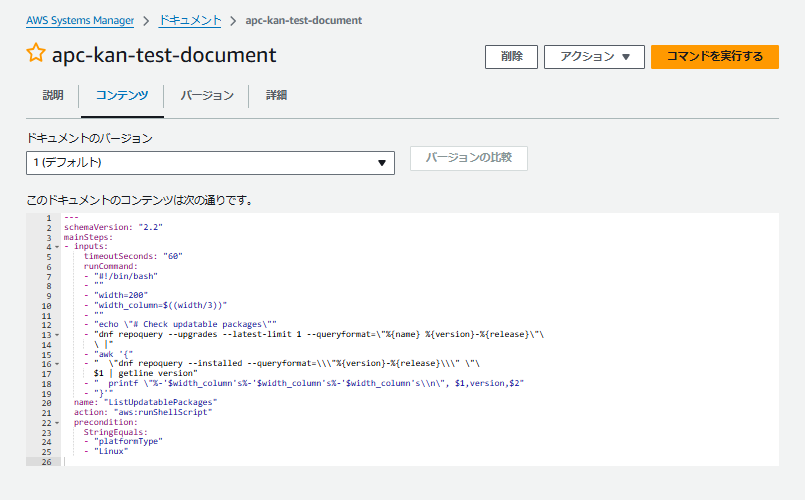
Task: Click the dnf repoquery --upgrades line
Action: [x=314, y=334]
